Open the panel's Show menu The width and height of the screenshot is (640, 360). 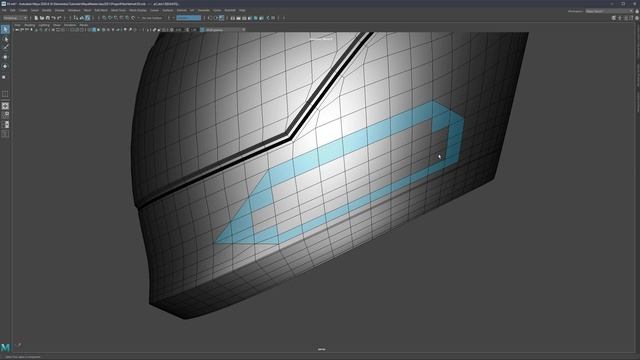coord(56,25)
